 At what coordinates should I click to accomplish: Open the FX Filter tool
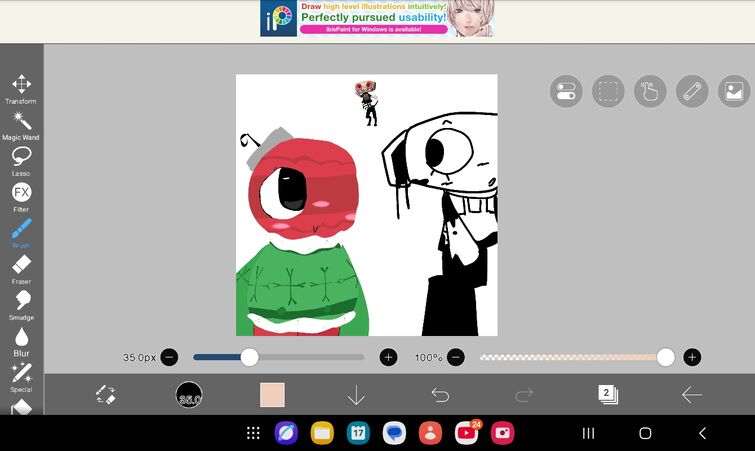click(x=21, y=197)
